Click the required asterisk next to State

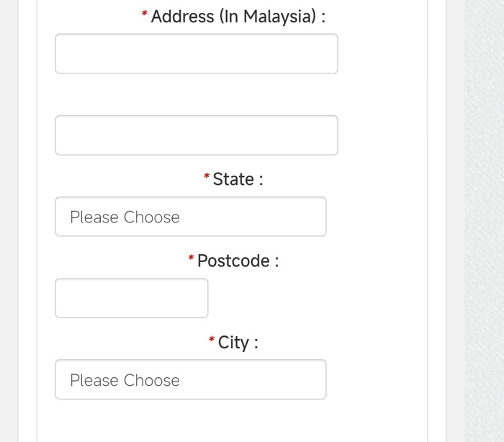[207, 176]
